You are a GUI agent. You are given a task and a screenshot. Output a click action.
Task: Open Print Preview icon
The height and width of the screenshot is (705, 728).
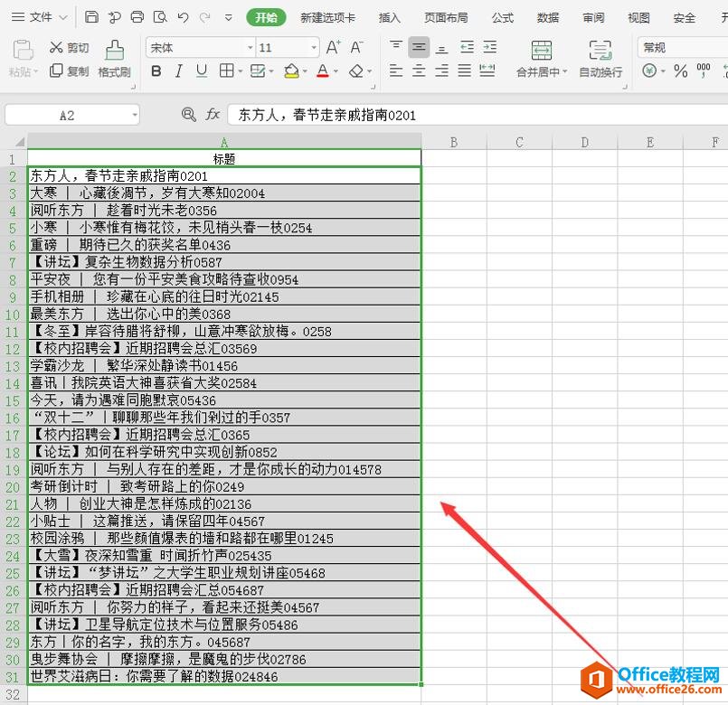click(160, 18)
